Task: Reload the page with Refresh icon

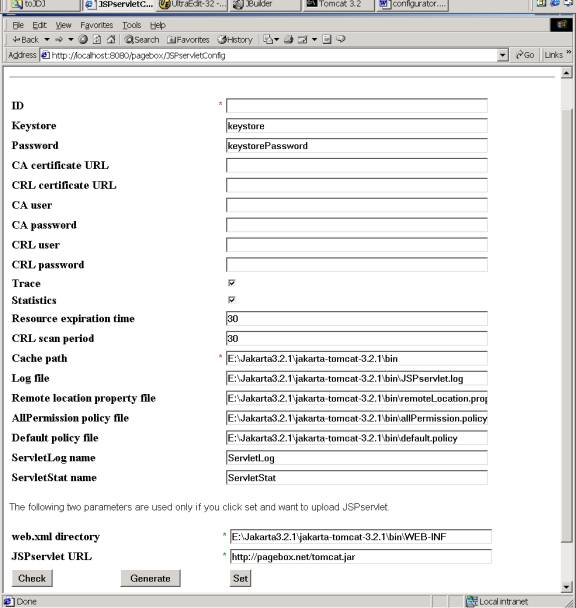Action: pyautogui.click(x=97, y=40)
